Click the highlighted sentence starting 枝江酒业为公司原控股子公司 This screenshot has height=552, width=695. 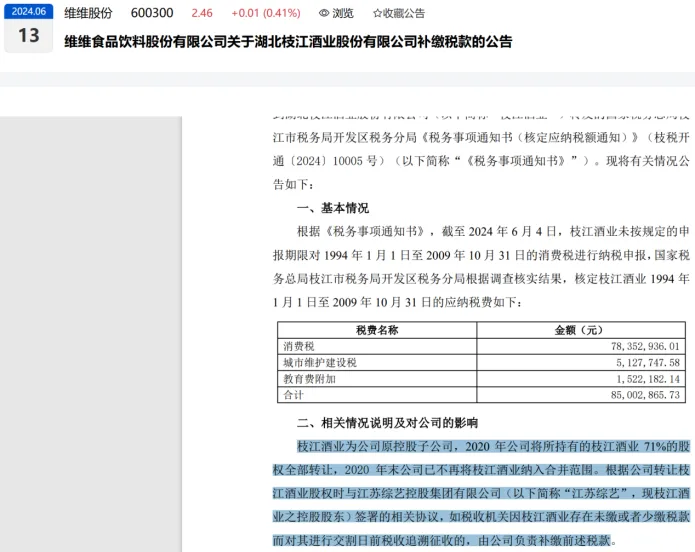click(481, 493)
